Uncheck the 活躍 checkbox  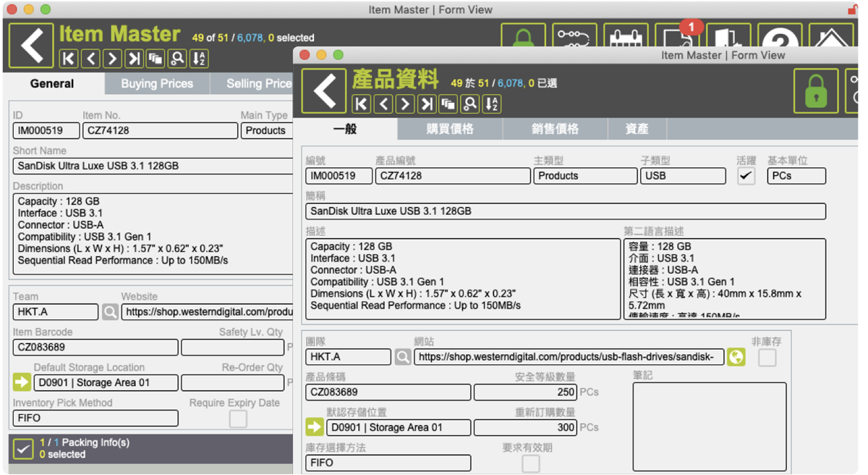coord(746,176)
